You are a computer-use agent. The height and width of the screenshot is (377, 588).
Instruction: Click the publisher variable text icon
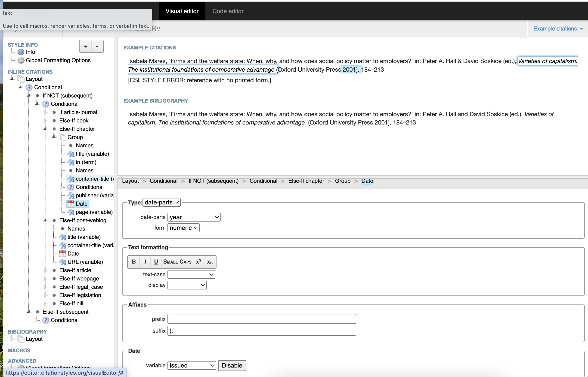click(71, 195)
